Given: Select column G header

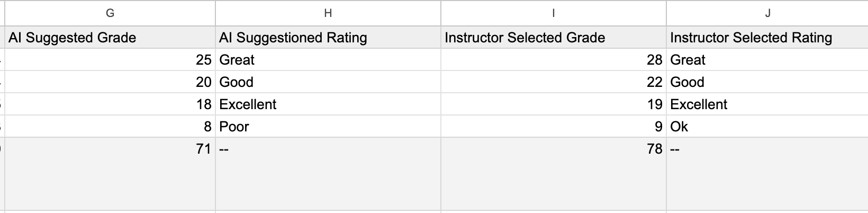Looking at the screenshot, I should coord(110,13).
